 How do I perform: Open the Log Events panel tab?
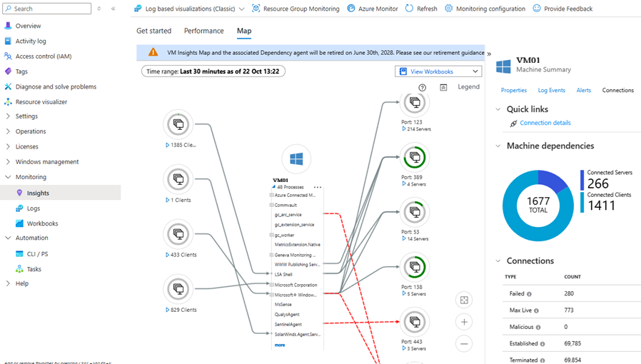(x=552, y=90)
